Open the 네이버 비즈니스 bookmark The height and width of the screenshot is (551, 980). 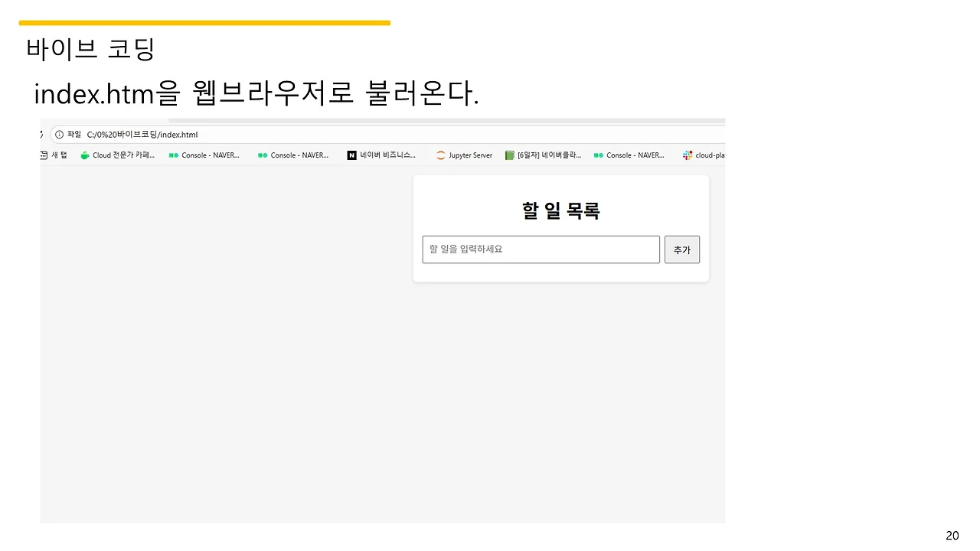click(381, 155)
